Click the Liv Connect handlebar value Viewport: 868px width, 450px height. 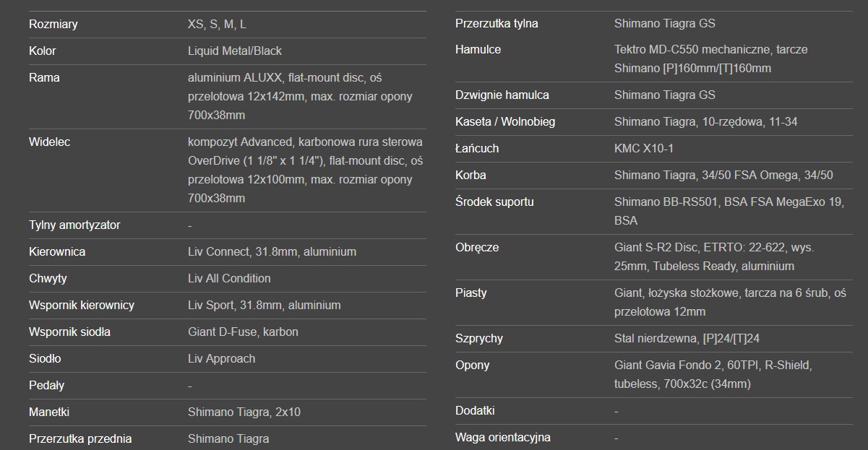[x=272, y=251]
